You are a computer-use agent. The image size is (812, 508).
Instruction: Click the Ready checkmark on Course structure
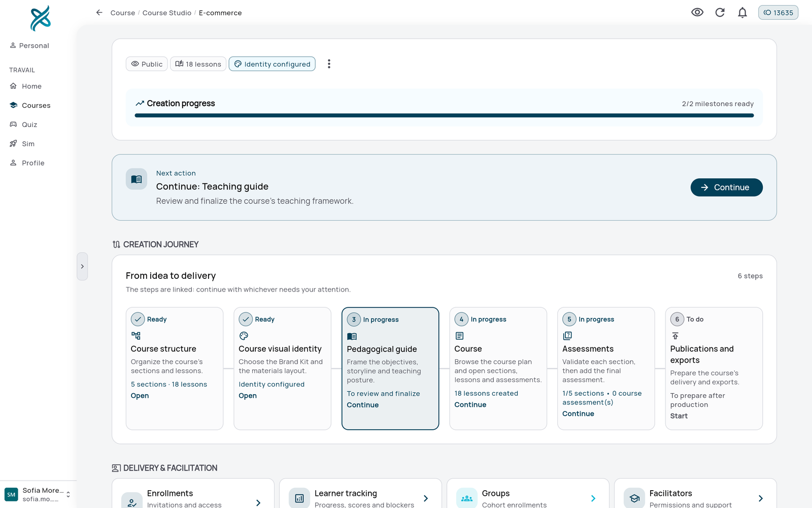138,319
